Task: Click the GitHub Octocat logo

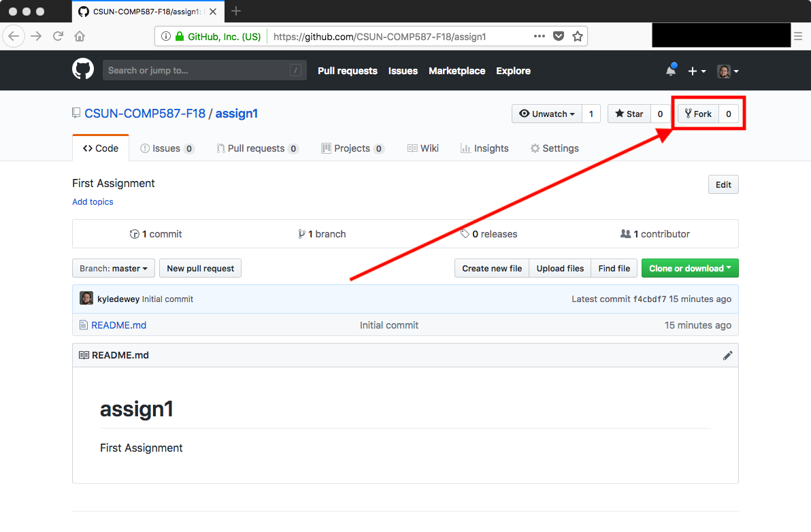Action: tap(83, 70)
